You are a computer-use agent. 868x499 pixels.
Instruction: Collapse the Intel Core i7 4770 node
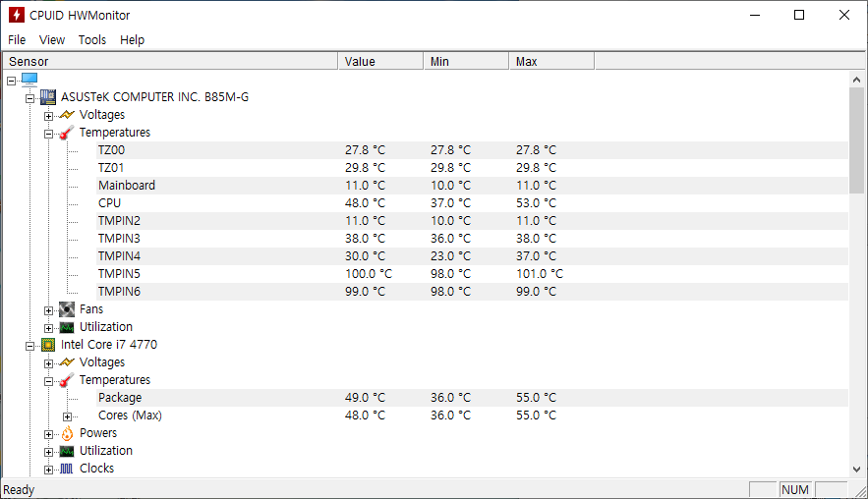(29, 346)
